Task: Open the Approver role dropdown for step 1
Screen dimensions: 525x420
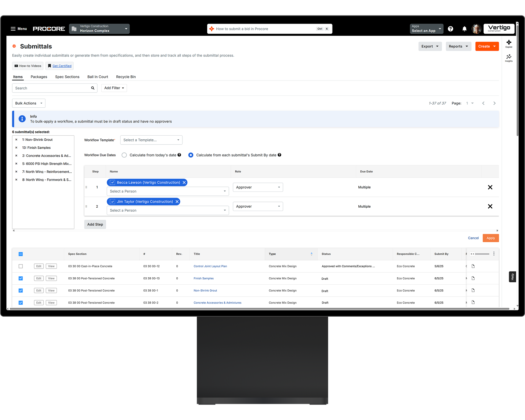Action: tap(258, 187)
